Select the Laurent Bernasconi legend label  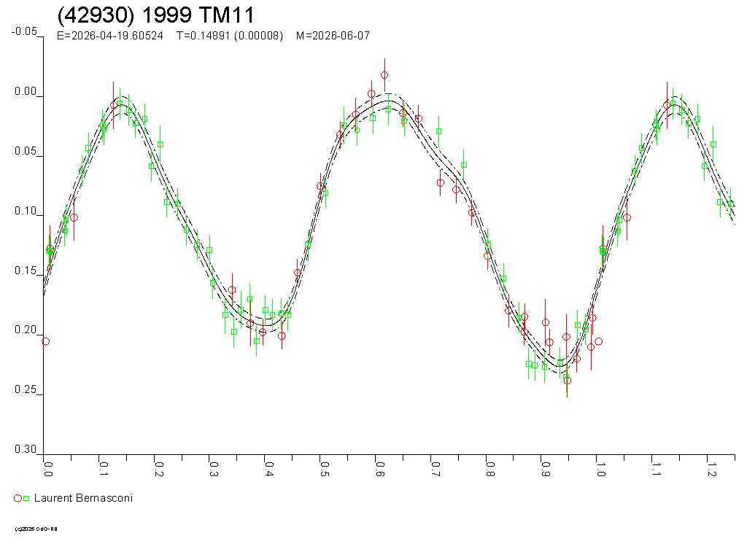(x=83, y=498)
